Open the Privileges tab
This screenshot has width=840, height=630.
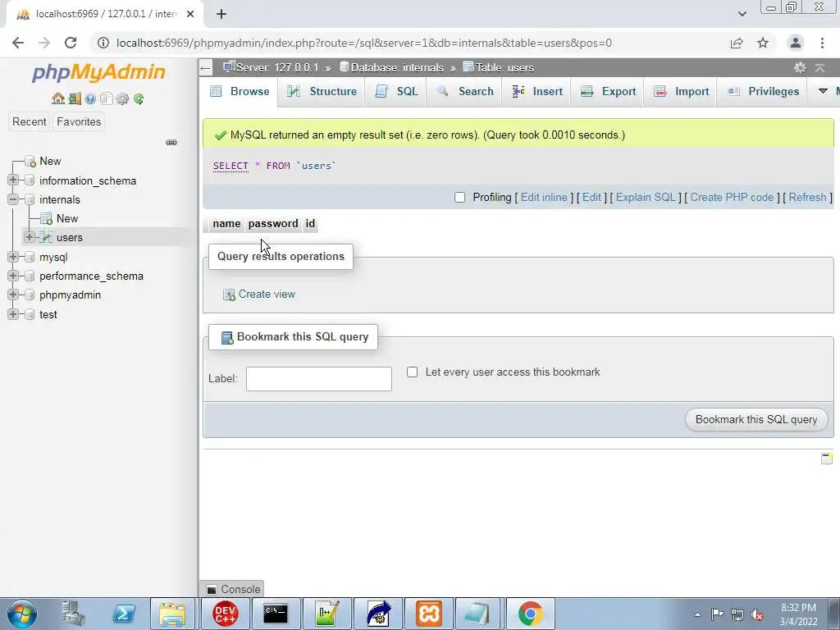pos(763,91)
